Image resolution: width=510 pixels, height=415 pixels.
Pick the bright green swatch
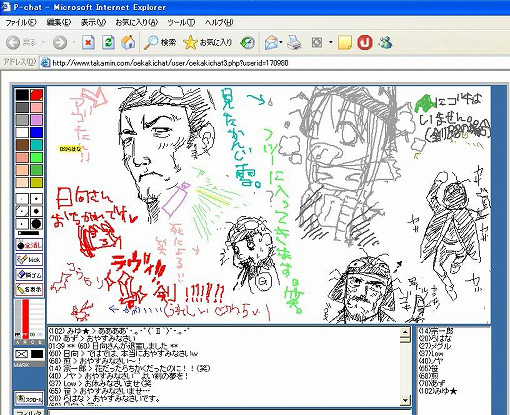[x=37, y=157]
